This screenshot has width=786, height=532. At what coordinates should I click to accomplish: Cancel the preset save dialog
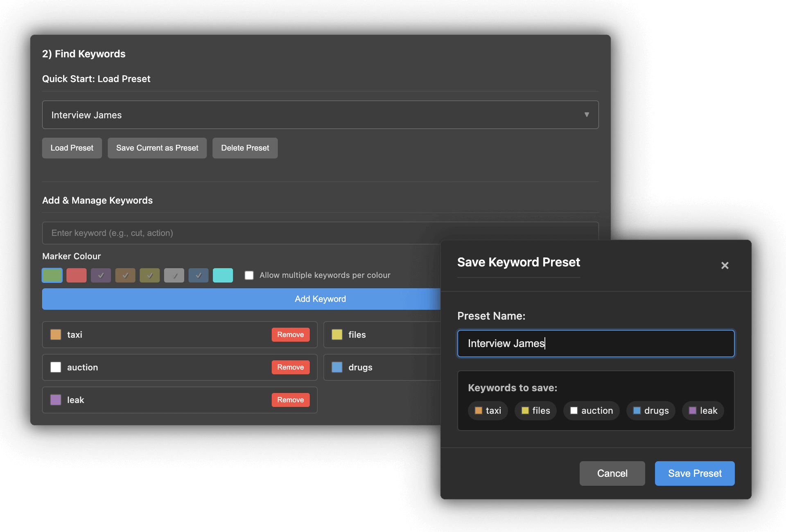point(612,473)
